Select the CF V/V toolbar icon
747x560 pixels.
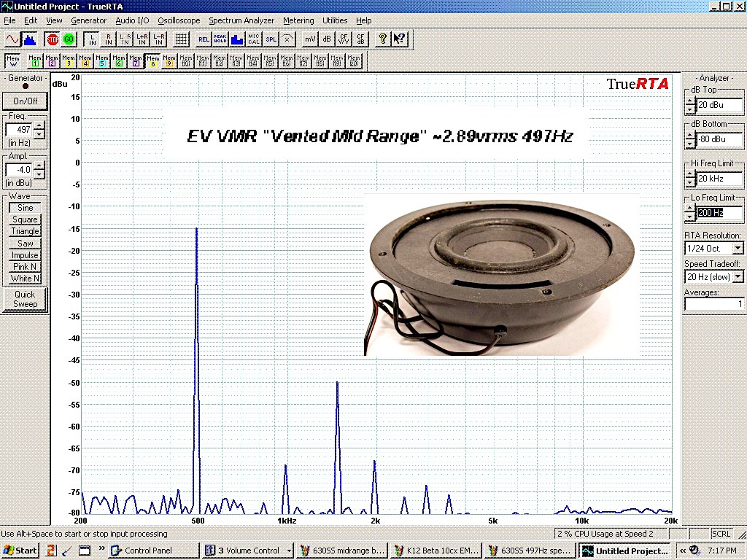[x=344, y=39]
